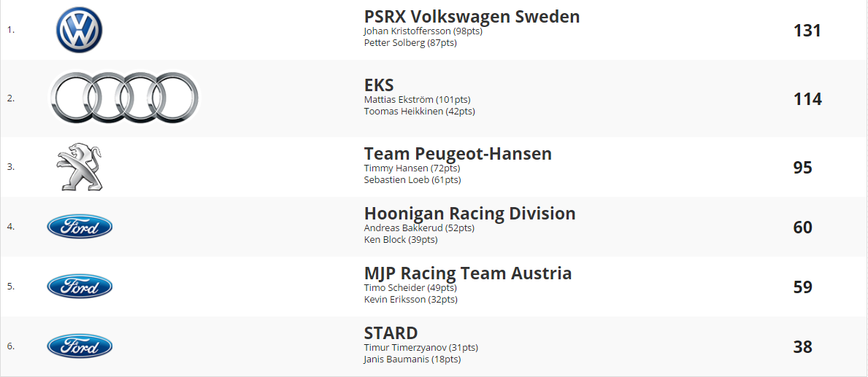868x377 pixels.
Task: Click MJP Racing Team Austria's Ford logo
Action: [80, 287]
